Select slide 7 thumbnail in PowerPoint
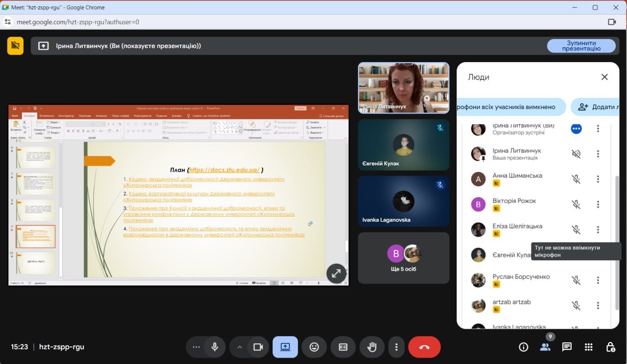627x364 pixels. point(36,183)
